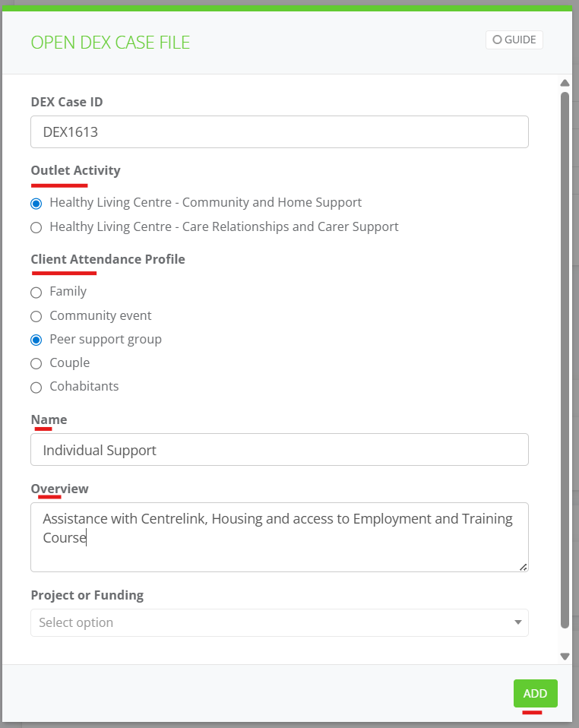579x728 pixels.
Task: Click the Overview textarea resize handle
Action: point(524,567)
